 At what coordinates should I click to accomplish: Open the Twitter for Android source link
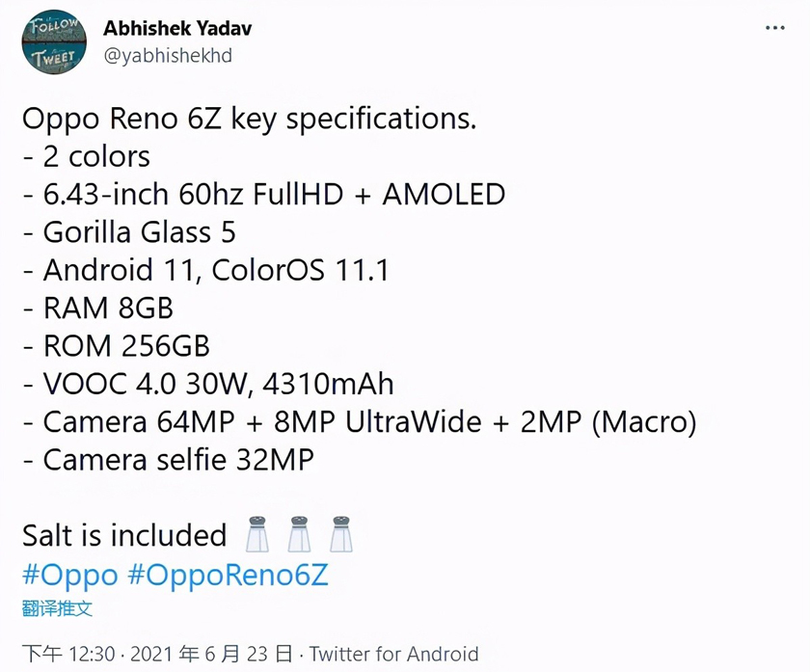coord(394,654)
